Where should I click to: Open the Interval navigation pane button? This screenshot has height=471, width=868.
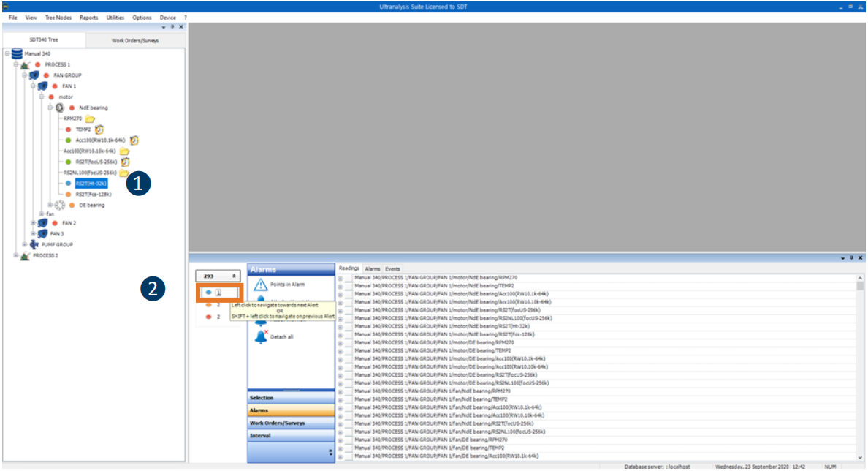(291, 436)
